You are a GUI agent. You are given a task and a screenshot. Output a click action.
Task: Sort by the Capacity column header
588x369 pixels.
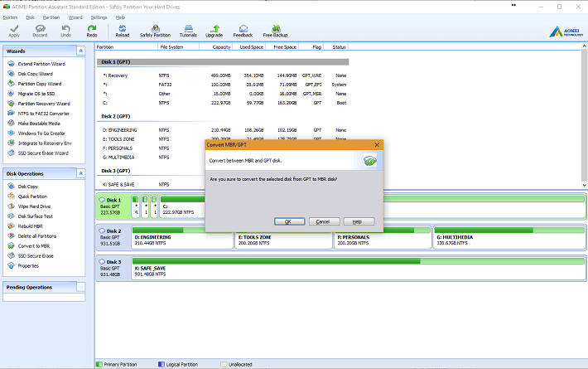point(216,47)
